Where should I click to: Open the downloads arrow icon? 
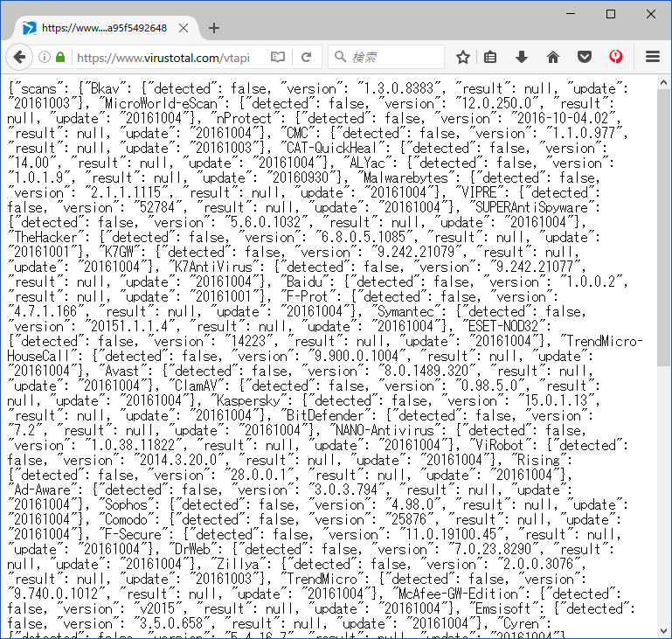point(521,57)
